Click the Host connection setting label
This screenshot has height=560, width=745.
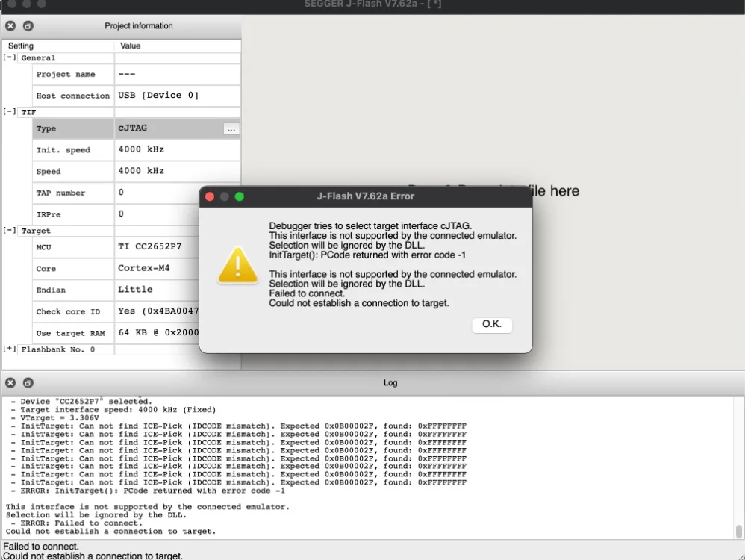pos(72,96)
